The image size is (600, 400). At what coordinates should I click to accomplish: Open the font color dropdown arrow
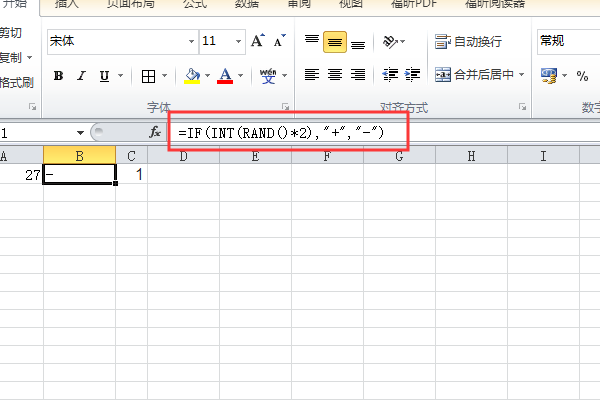click(240, 76)
